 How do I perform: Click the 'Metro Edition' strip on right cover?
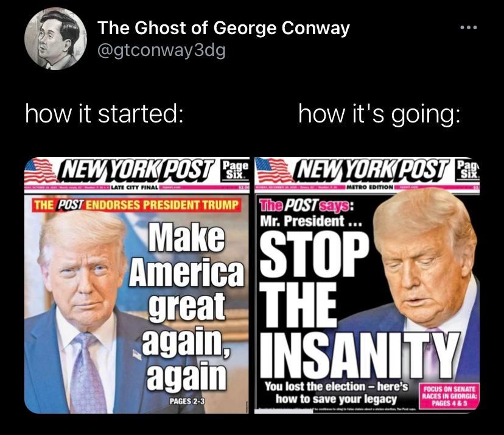pyautogui.click(x=369, y=187)
